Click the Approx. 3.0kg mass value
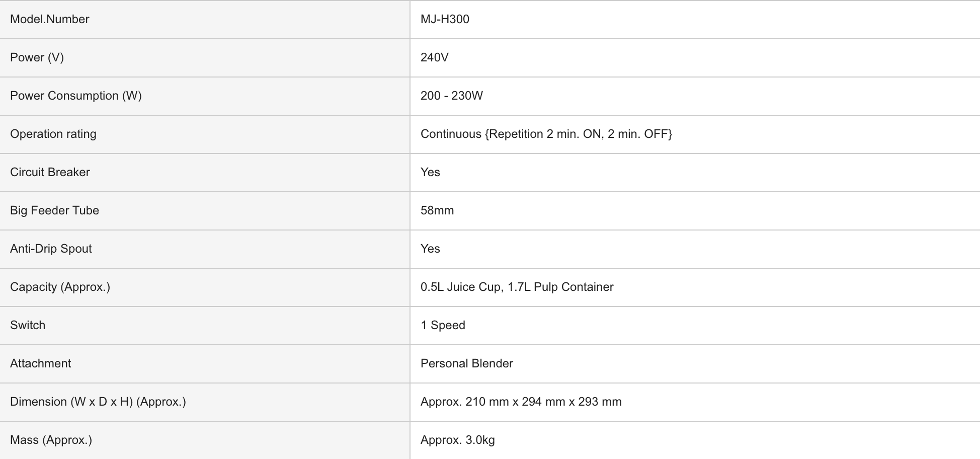 tap(457, 440)
